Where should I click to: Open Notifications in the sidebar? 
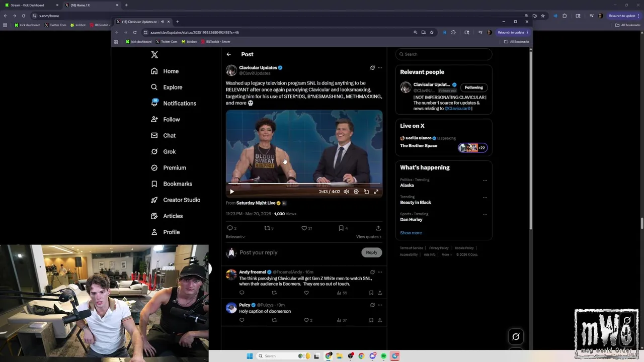174,103
